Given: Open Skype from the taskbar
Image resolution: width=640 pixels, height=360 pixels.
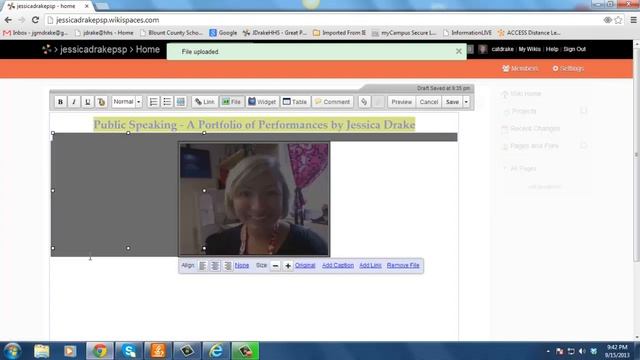Looking at the screenshot, I should click(129, 351).
